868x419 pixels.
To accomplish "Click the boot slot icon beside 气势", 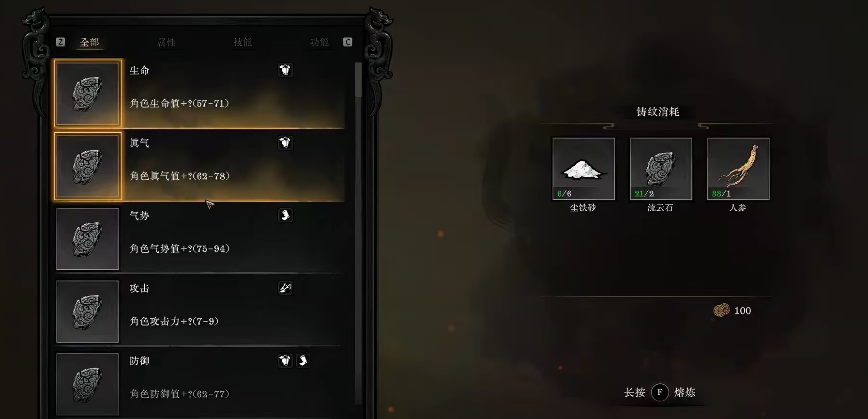I will (x=285, y=215).
